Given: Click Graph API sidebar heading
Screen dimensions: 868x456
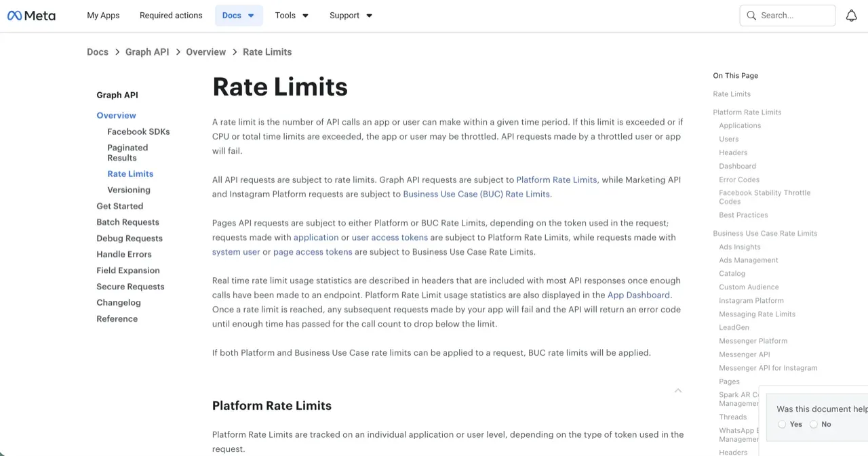Looking at the screenshot, I should click(x=117, y=96).
